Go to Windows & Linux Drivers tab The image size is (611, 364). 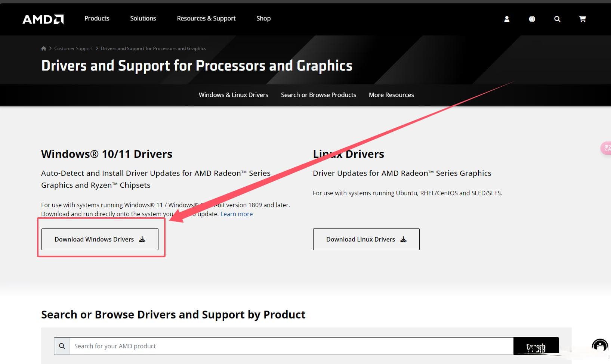pos(234,95)
